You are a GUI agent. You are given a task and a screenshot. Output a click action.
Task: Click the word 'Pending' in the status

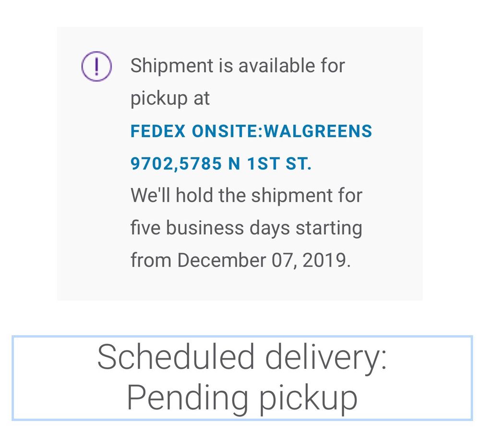click(187, 398)
